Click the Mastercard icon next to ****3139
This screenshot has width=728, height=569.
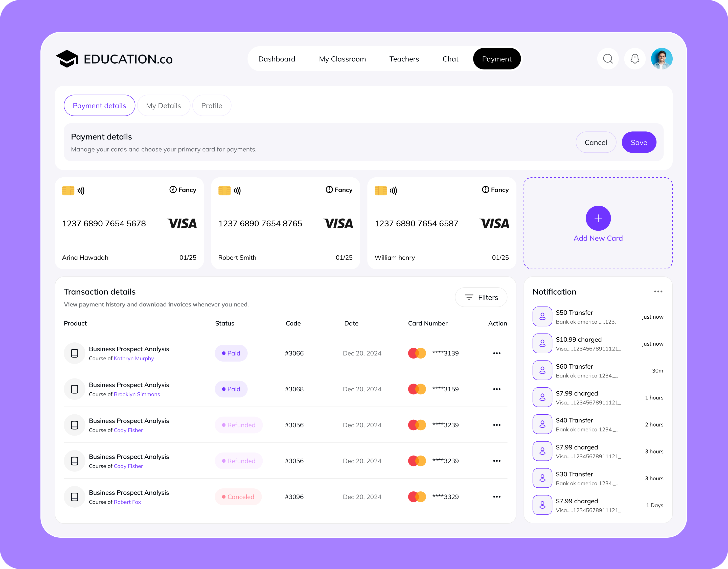(x=417, y=353)
